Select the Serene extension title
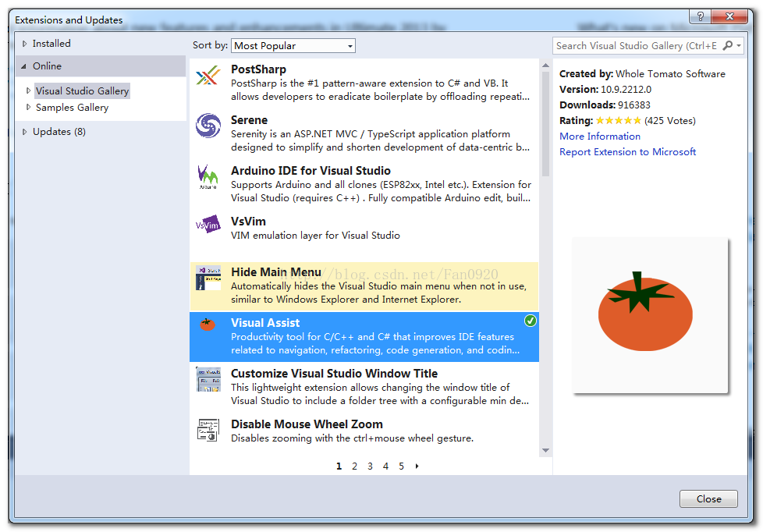The image size is (763, 532). coord(249,119)
